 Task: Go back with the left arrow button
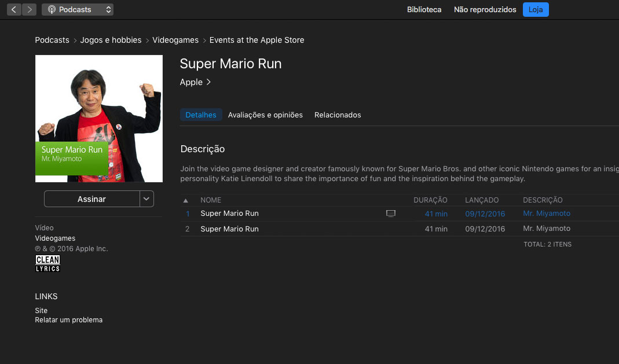point(14,9)
